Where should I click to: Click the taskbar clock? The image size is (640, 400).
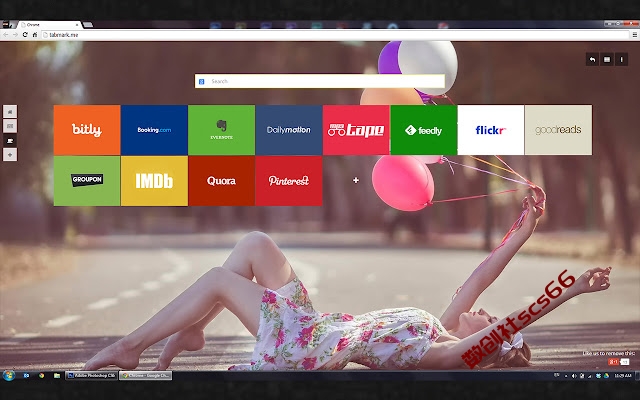point(622,376)
